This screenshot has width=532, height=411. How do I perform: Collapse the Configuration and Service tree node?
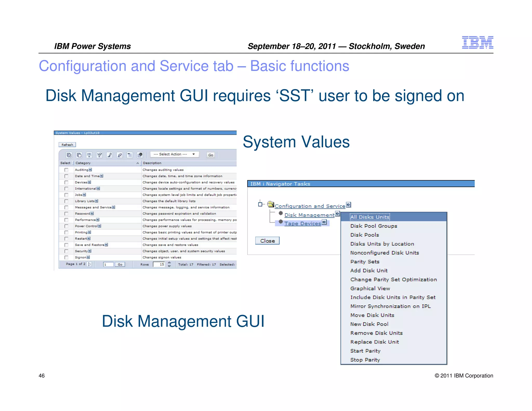click(260, 204)
